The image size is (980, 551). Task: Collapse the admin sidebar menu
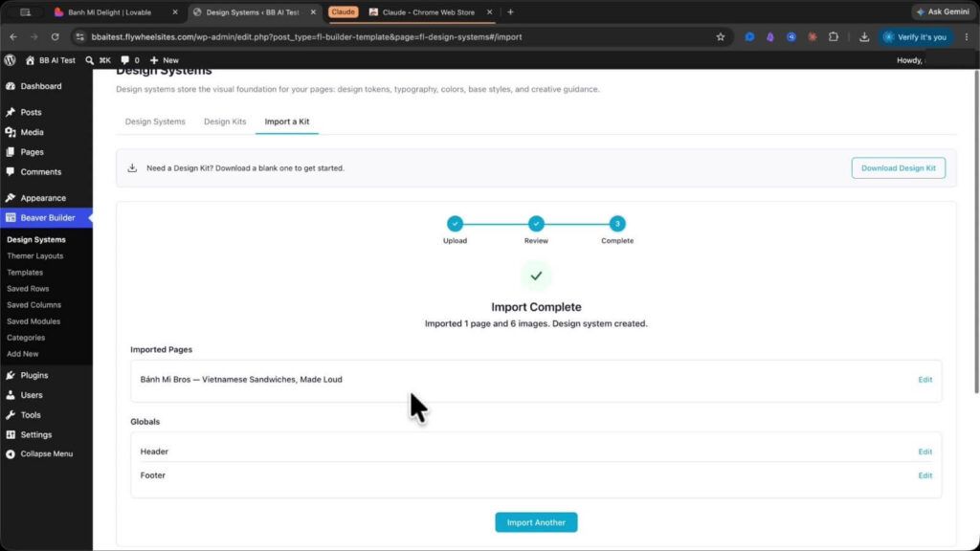46,454
